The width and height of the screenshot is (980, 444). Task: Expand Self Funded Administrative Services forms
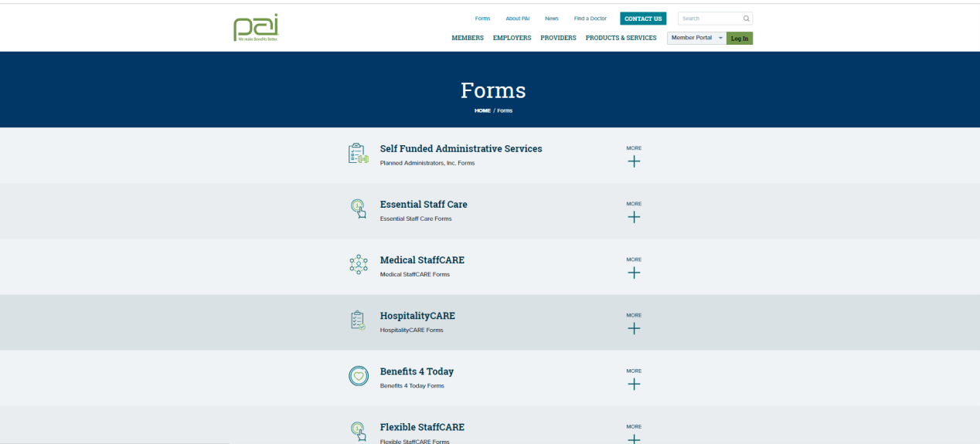coord(634,161)
